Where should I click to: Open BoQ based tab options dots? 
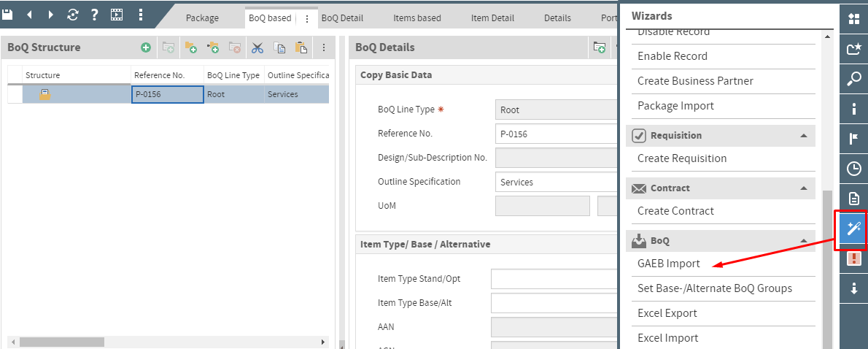tap(306, 18)
